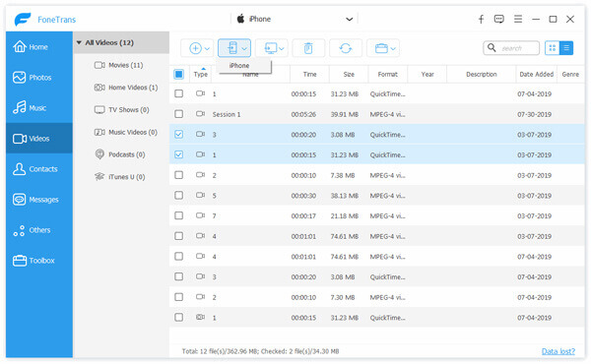Switch to grid thumbnail view

[x=553, y=48]
